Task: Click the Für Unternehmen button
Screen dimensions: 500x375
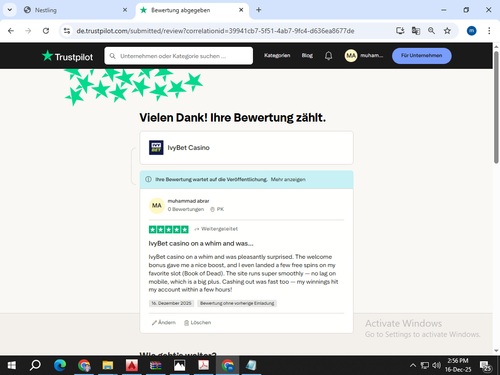Action: pyautogui.click(x=422, y=56)
